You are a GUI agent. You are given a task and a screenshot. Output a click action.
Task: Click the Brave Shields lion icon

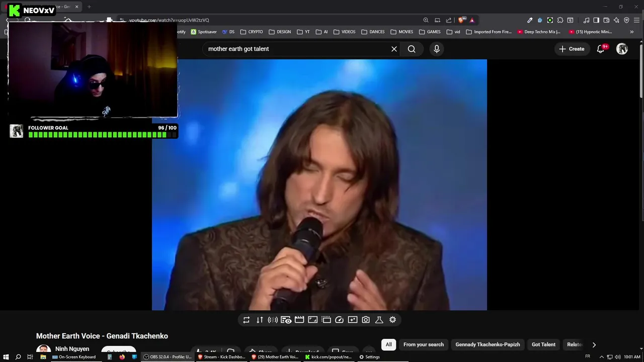[x=461, y=20]
